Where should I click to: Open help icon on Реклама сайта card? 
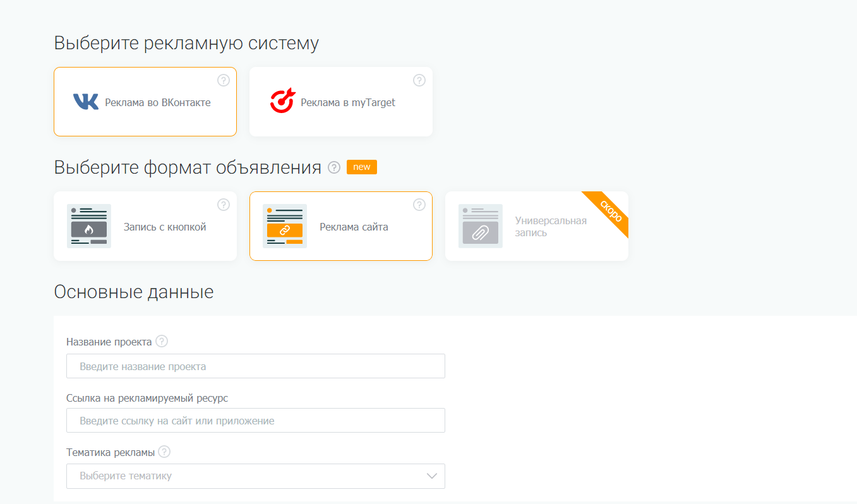(419, 205)
